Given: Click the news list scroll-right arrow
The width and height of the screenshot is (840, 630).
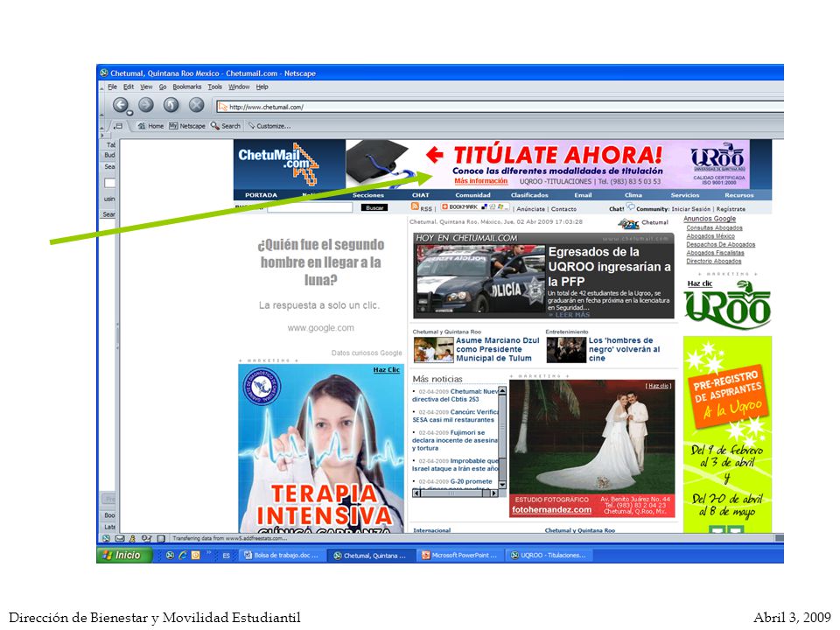Looking at the screenshot, I should coord(493,493).
